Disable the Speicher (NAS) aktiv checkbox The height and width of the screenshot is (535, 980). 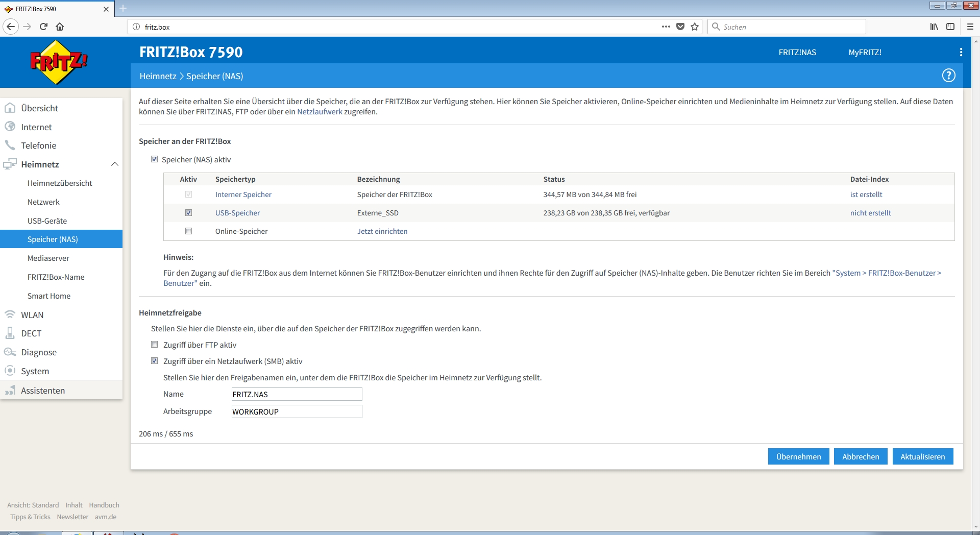[x=155, y=159]
